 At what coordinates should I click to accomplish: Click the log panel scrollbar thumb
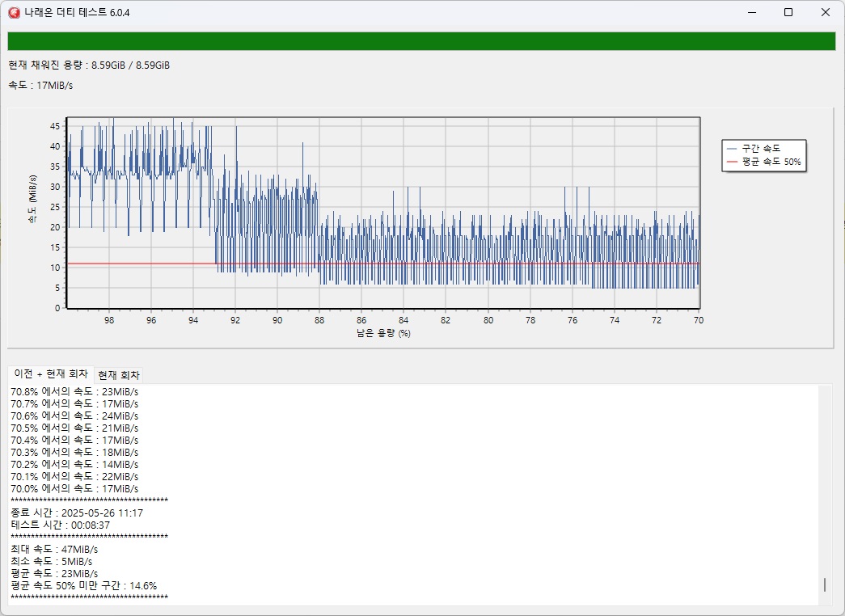825,584
